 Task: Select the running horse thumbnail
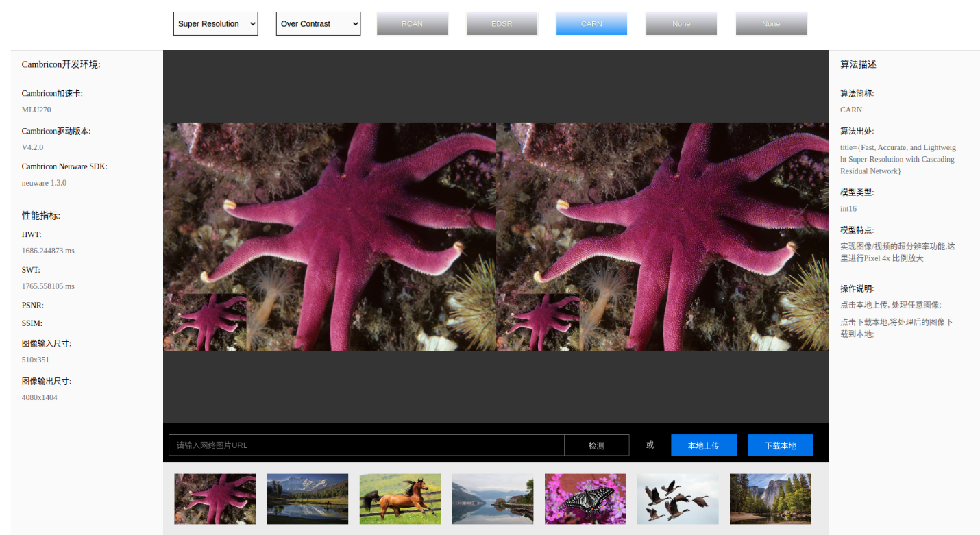coord(400,499)
